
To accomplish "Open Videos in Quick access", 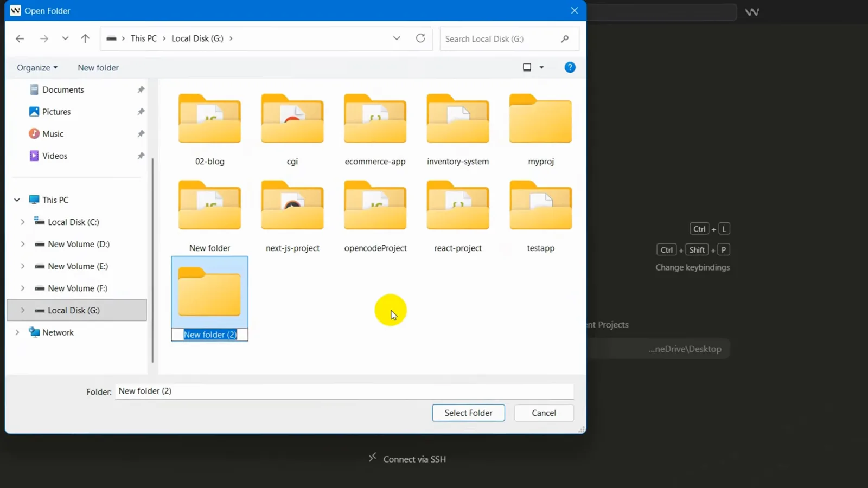I will (55, 156).
